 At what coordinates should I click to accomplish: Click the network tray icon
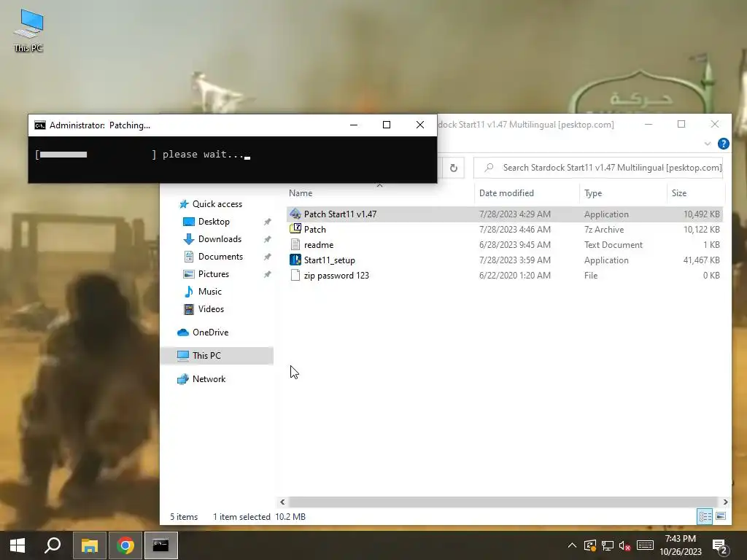pos(608,545)
